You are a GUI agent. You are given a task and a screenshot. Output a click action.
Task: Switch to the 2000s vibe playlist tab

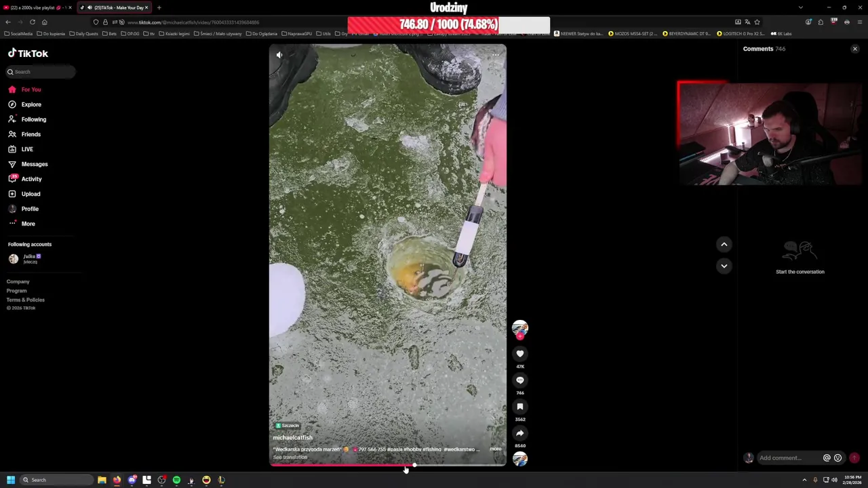coord(35,7)
